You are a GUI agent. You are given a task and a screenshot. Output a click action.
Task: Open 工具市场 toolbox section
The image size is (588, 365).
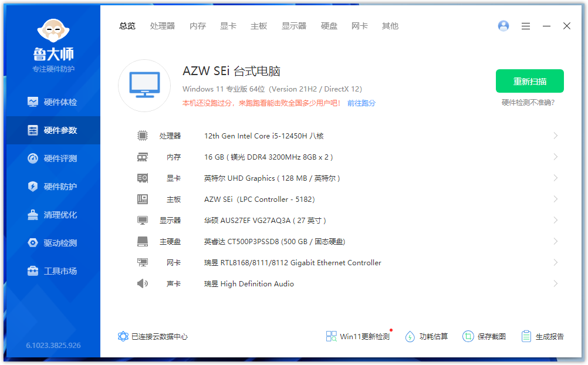coord(53,271)
